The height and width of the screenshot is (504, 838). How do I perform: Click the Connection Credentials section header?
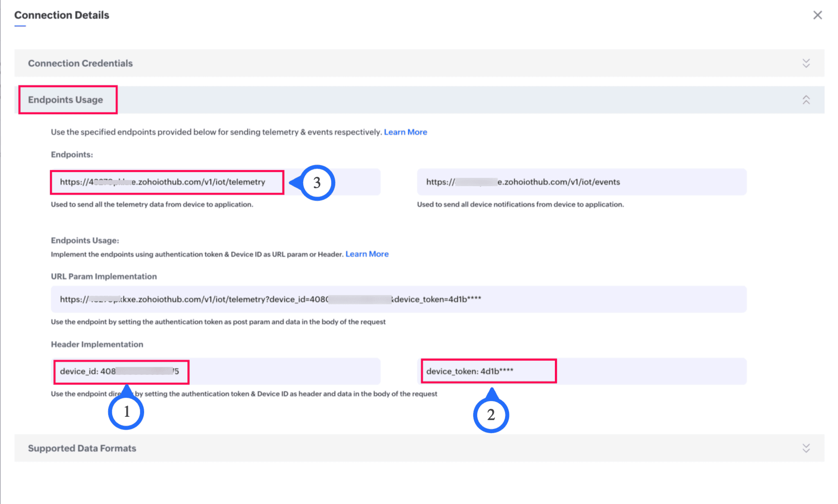point(80,63)
